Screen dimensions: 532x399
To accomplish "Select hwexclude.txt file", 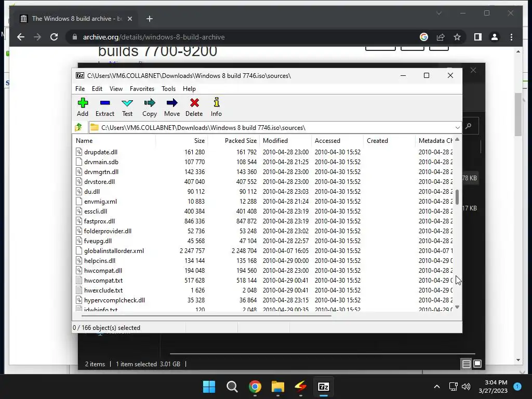I will (103, 290).
